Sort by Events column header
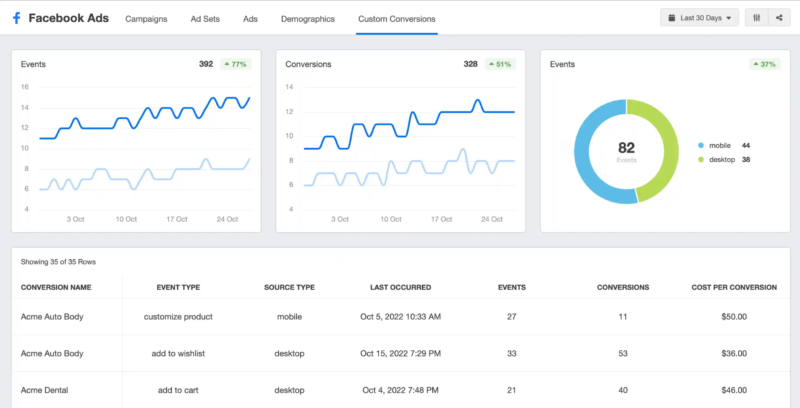 [x=512, y=288]
